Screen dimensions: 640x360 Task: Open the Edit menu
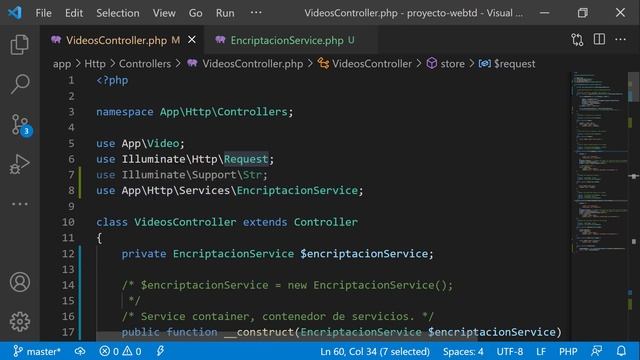[74, 13]
